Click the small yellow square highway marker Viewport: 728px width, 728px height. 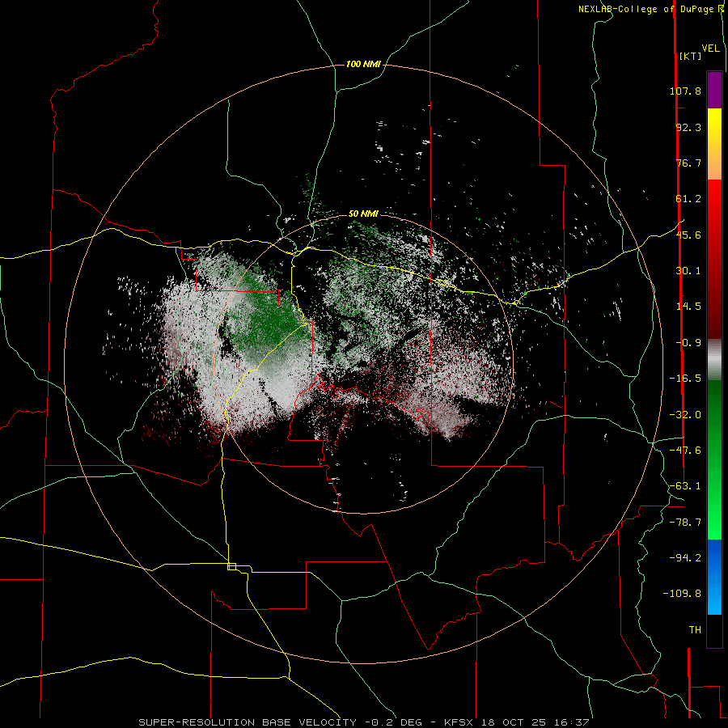coord(231,566)
